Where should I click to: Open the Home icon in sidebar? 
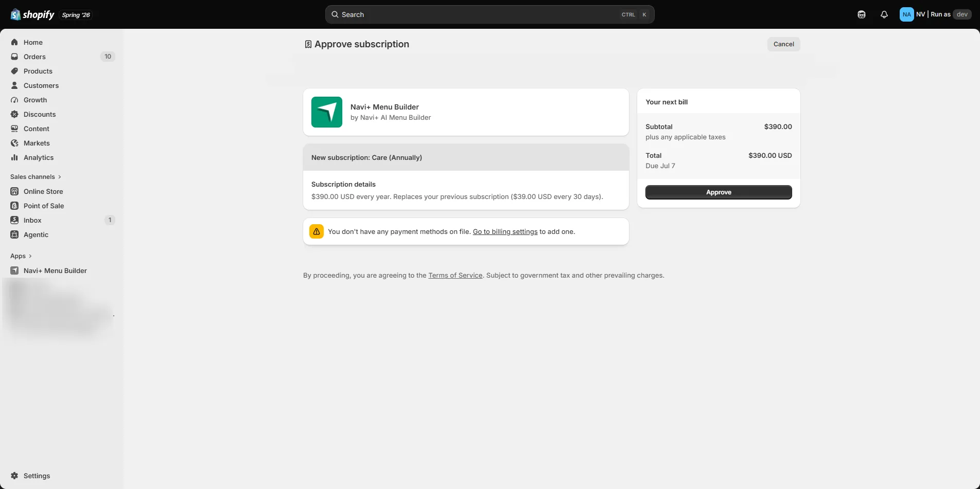[x=14, y=42]
